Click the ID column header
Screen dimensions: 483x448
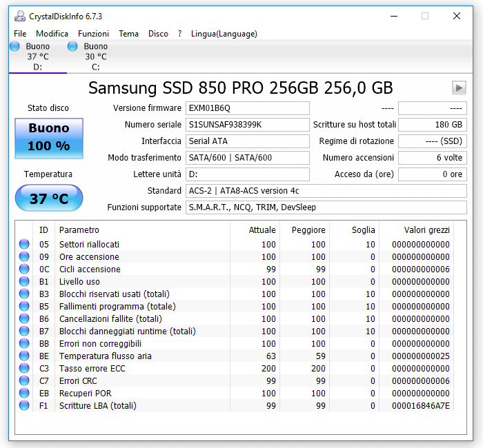tap(43, 230)
